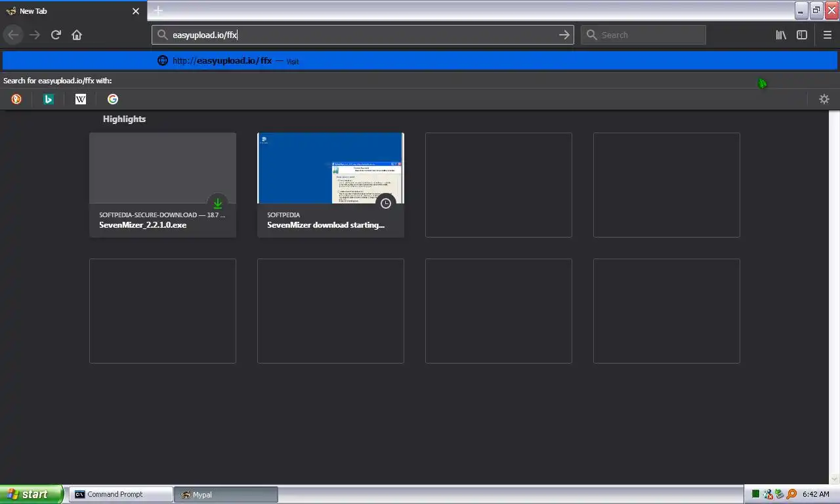840x504 pixels.
Task: Search with Bing engine icon
Action: coord(49,99)
